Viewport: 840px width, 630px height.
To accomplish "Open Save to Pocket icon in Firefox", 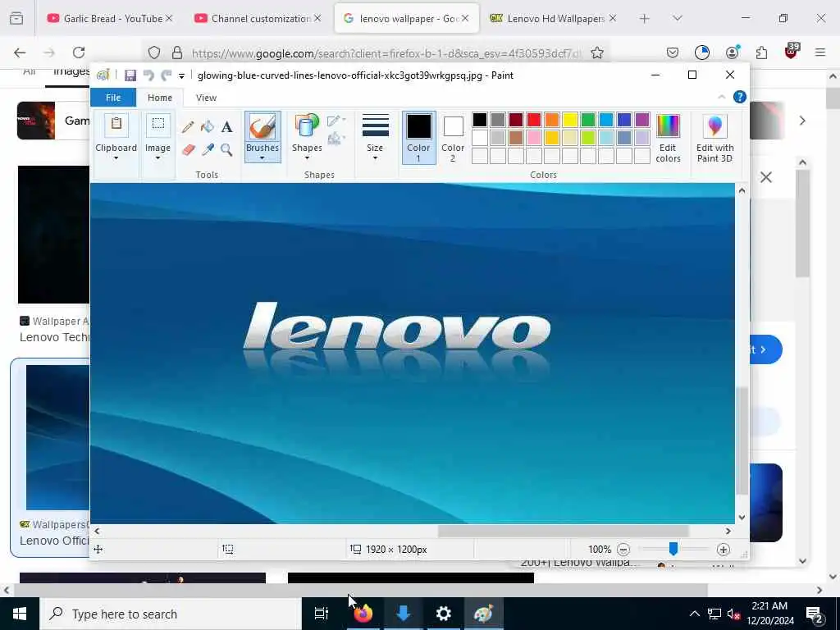I will click(x=673, y=52).
